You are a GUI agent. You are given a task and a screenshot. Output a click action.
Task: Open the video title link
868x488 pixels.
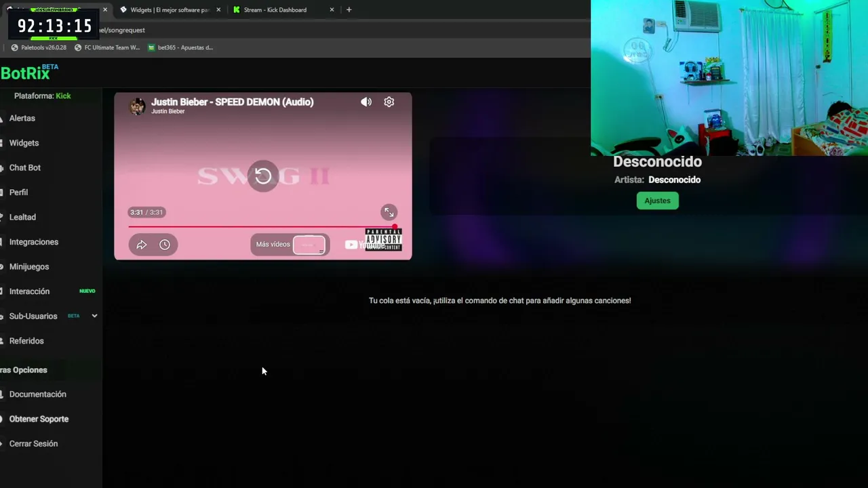232,102
